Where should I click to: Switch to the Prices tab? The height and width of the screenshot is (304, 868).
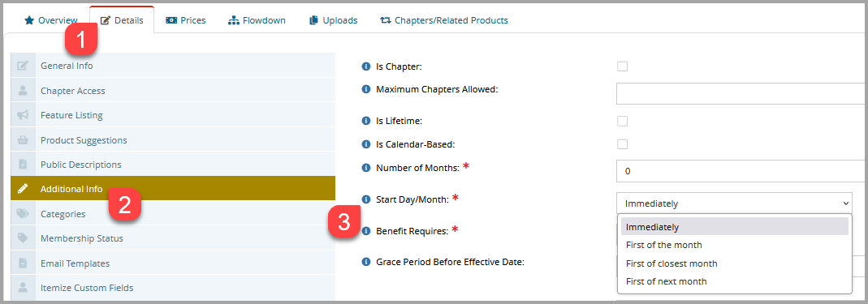tap(185, 20)
